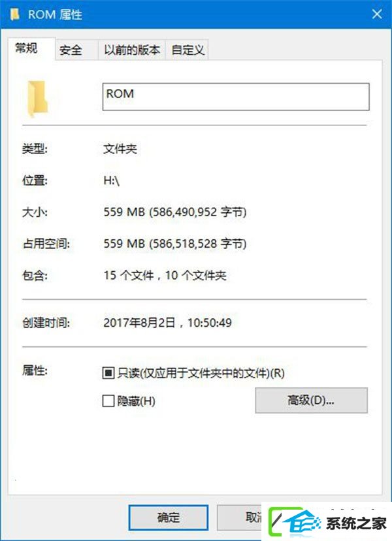The height and width of the screenshot is (541, 392).
Task: Confirm with the 确定 button
Action: [x=169, y=517]
